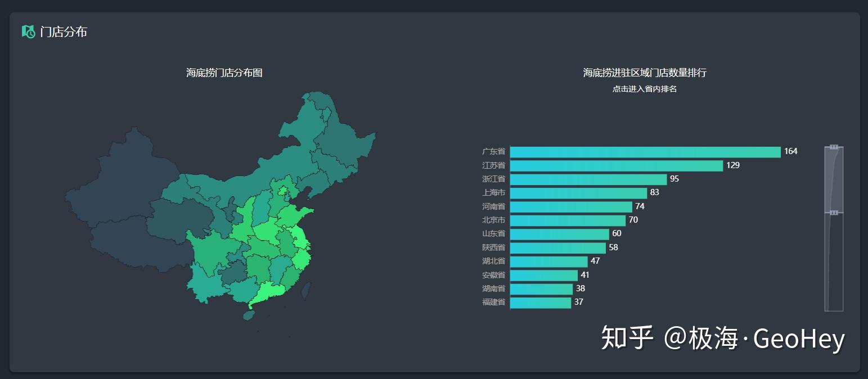The width and height of the screenshot is (868, 379).
Task: Click the value 74 beside the Henan bar
Action: [640, 206]
